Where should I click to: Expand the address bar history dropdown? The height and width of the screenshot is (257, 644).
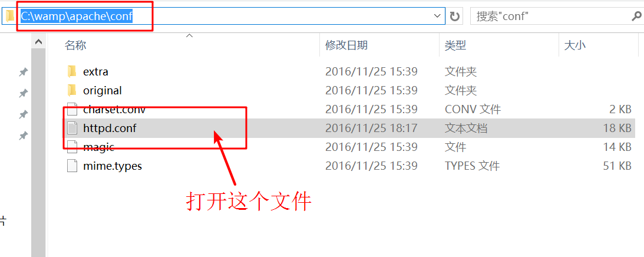click(x=437, y=16)
